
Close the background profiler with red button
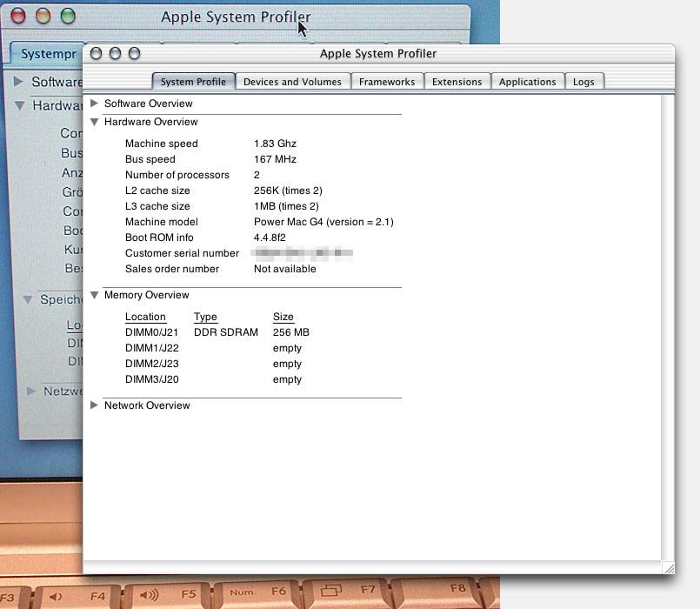click(x=18, y=16)
